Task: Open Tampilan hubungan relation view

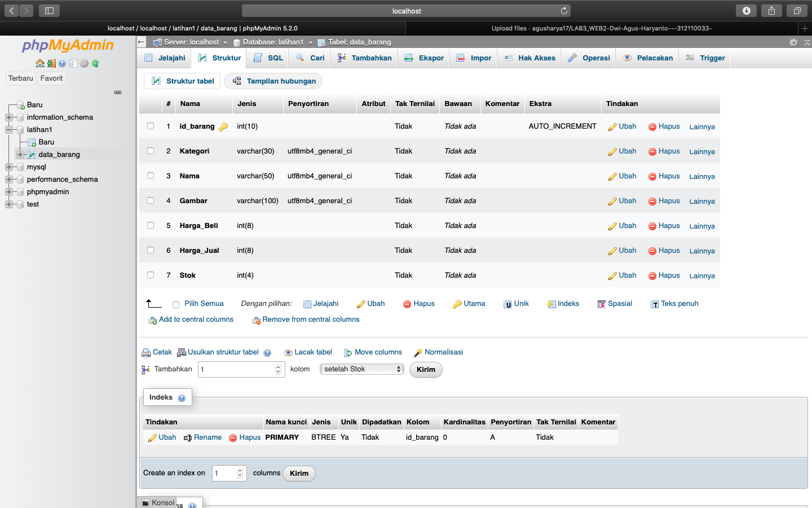Action: pyautogui.click(x=273, y=81)
